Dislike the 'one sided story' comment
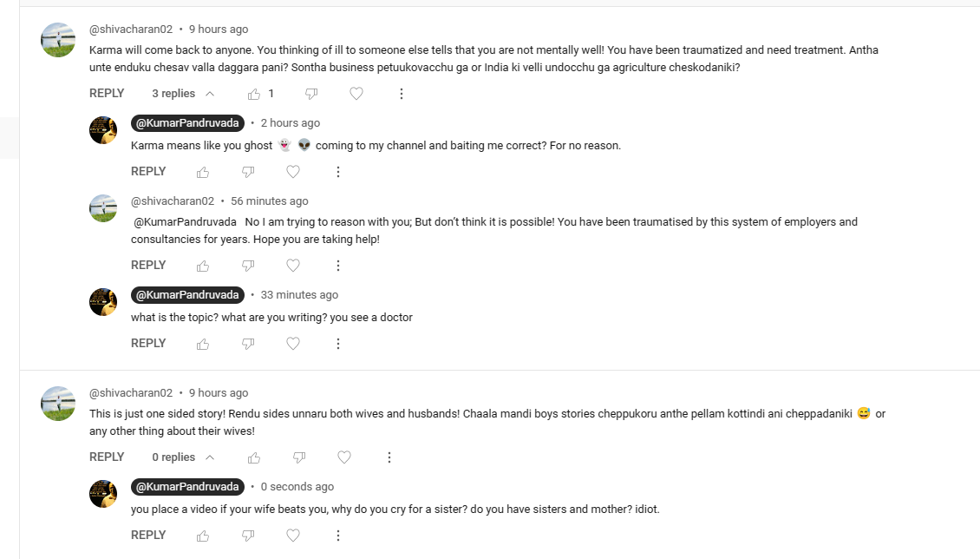 tap(299, 457)
